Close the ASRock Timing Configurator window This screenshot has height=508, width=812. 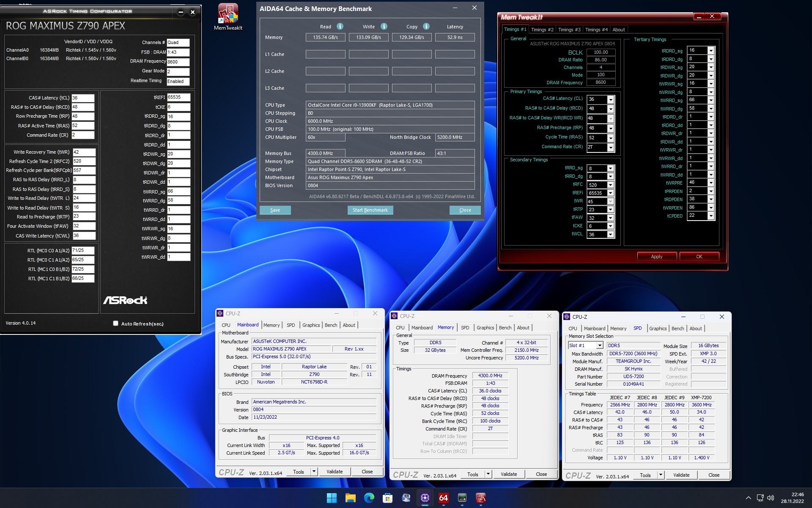[x=192, y=12]
